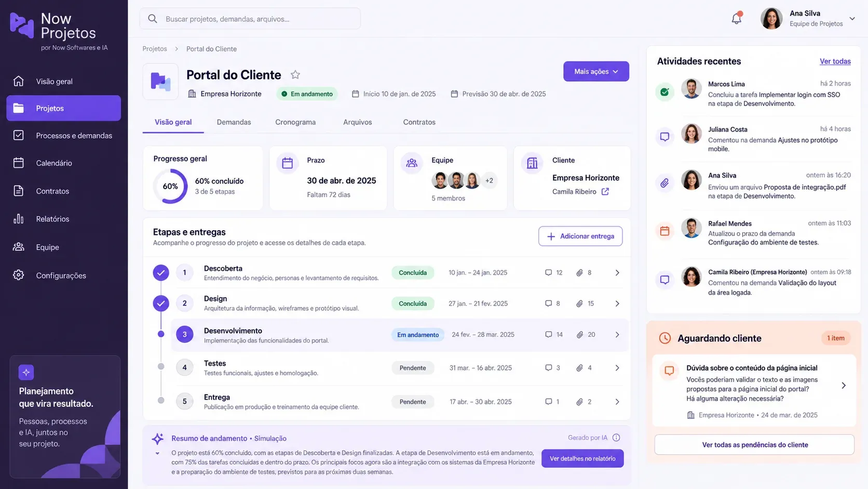The image size is (868, 489).
Task: Click the Equipe people icon in sidebar
Action: 19,247
